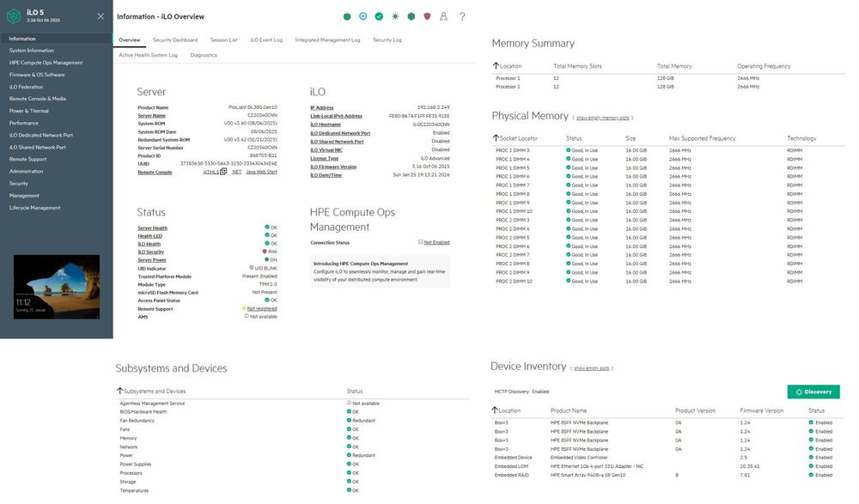Click the Server Power ON status icon
The image size is (859, 504).
(x=267, y=259)
